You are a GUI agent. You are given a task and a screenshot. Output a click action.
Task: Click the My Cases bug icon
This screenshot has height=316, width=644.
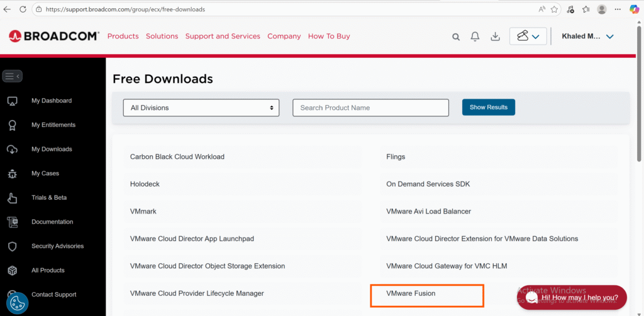tap(12, 174)
